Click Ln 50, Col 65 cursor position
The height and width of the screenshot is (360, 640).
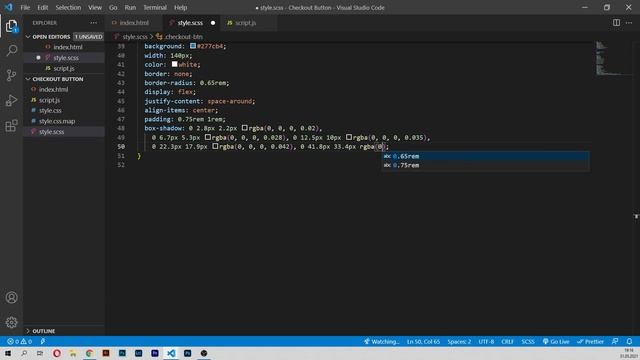[423, 341]
